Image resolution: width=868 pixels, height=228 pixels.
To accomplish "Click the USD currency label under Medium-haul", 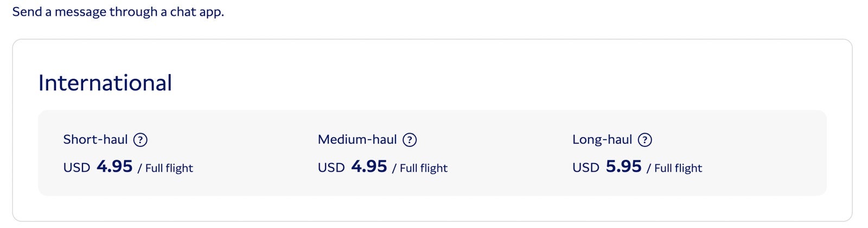I will (331, 168).
